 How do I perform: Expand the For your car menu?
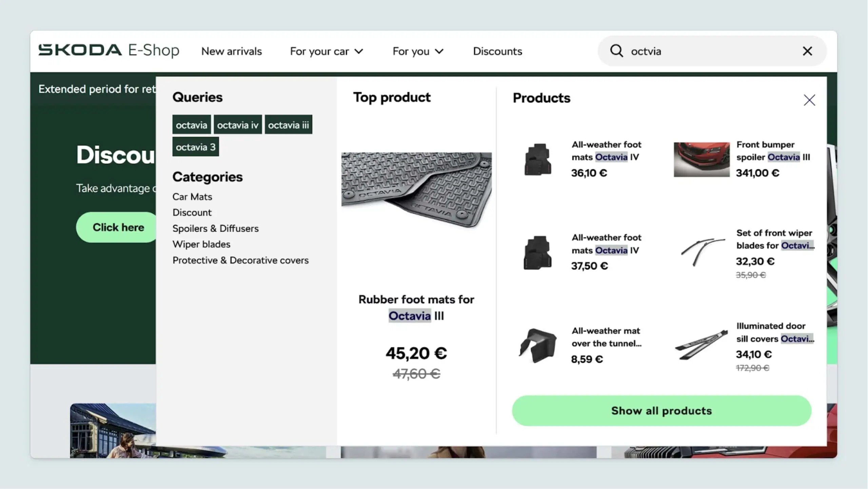[327, 51]
